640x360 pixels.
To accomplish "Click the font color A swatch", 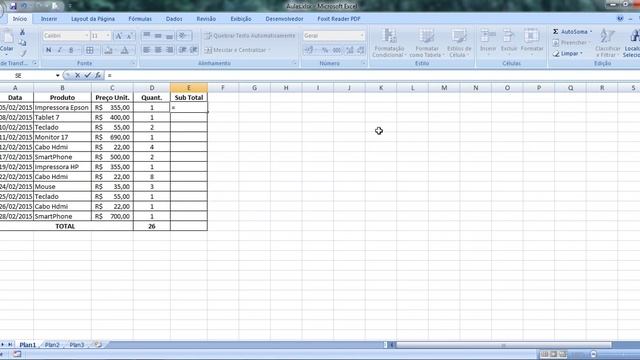I will click(x=124, y=50).
